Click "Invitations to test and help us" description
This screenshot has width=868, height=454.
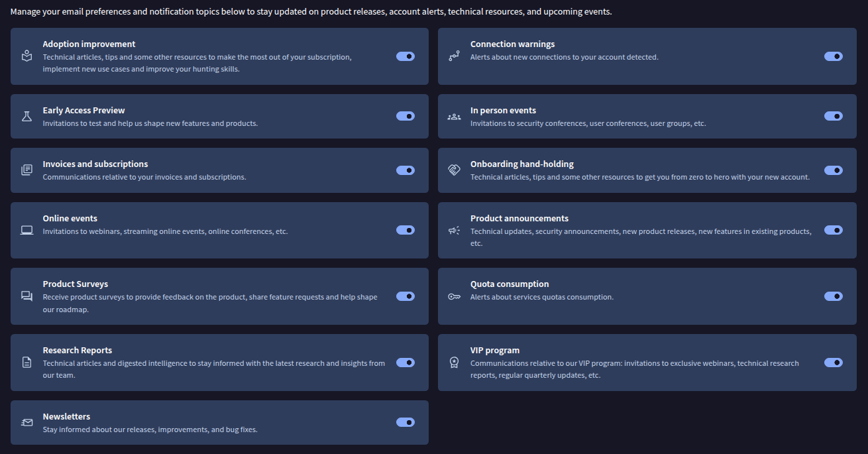[x=150, y=123]
